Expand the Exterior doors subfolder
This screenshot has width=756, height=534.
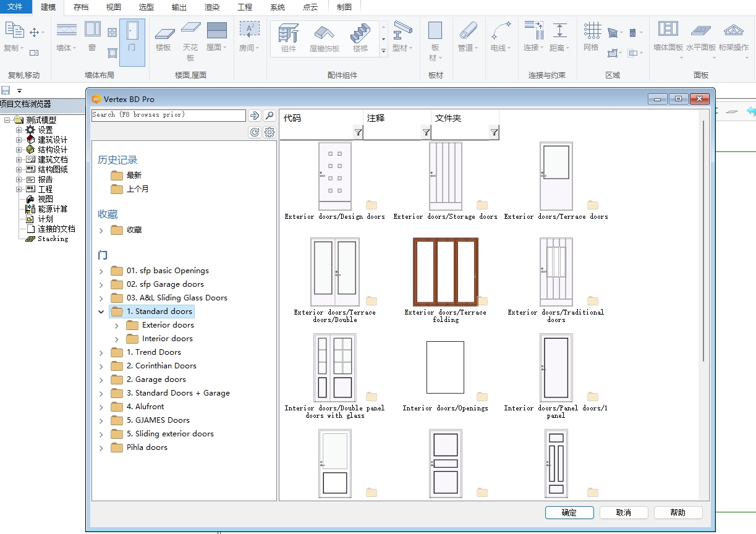pos(116,326)
